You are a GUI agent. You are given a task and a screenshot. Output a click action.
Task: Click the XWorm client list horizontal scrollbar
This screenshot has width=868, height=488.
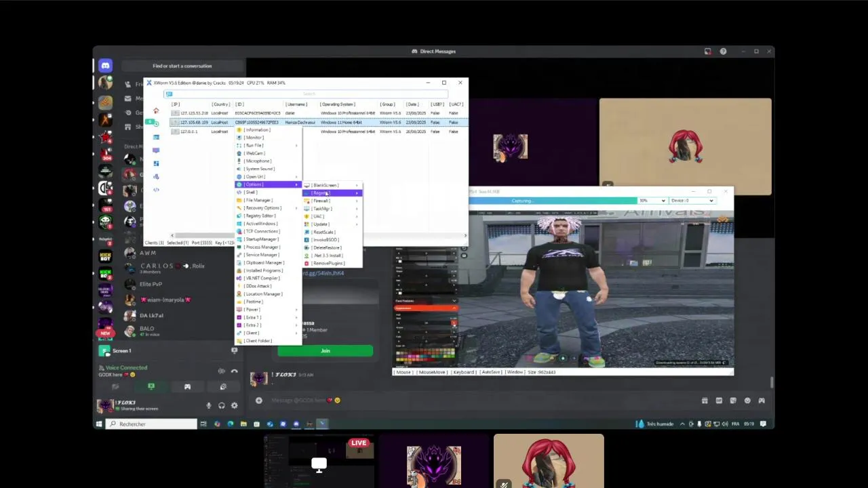319,236
